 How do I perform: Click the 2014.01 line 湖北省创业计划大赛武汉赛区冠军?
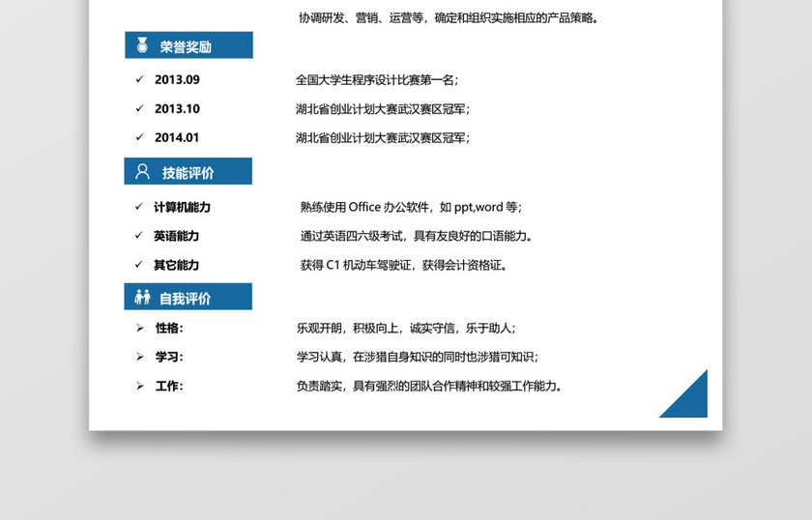(x=383, y=138)
